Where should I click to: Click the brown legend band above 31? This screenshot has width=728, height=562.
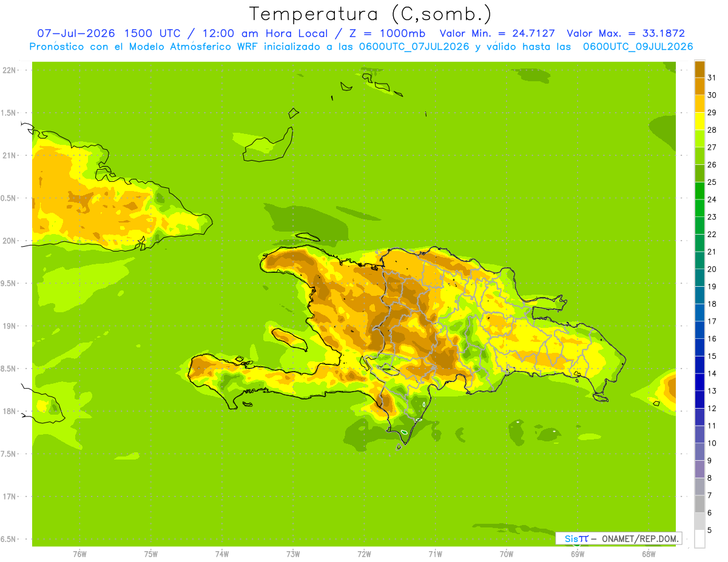coord(699,69)
